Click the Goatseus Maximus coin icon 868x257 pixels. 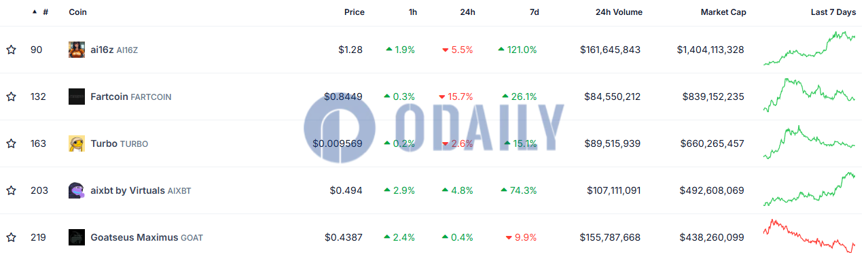77,237
